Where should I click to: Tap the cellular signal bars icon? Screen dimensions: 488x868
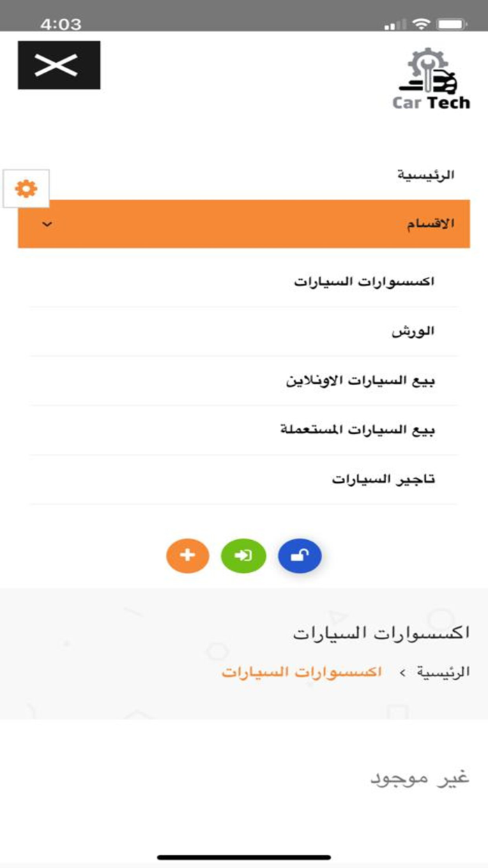pos(395,24)
